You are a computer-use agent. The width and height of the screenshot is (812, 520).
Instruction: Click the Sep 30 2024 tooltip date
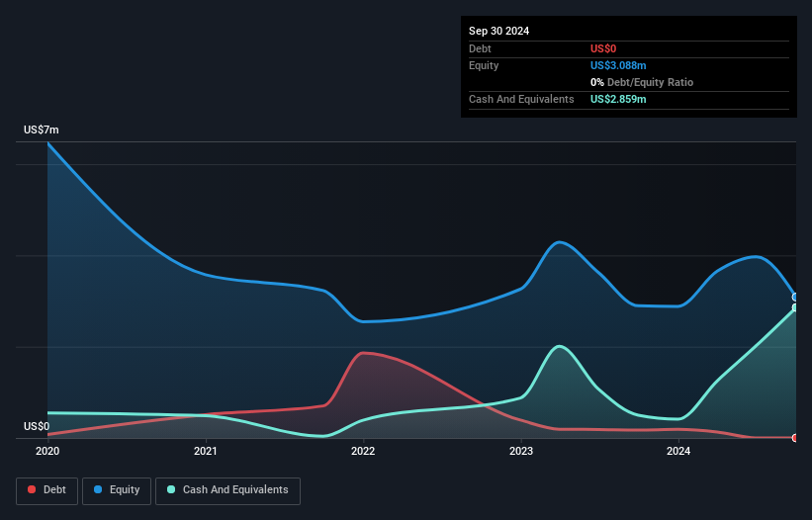[498, 31]
